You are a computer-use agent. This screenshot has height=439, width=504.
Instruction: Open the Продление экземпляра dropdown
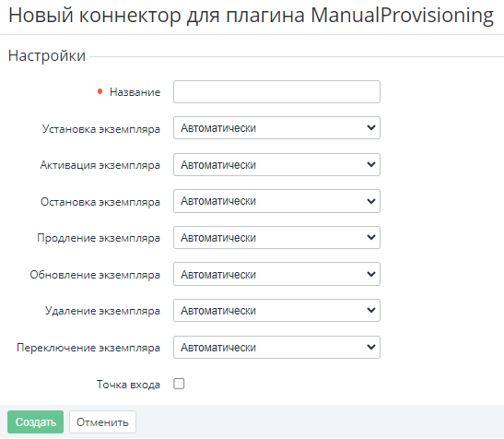tap(276, 238)
